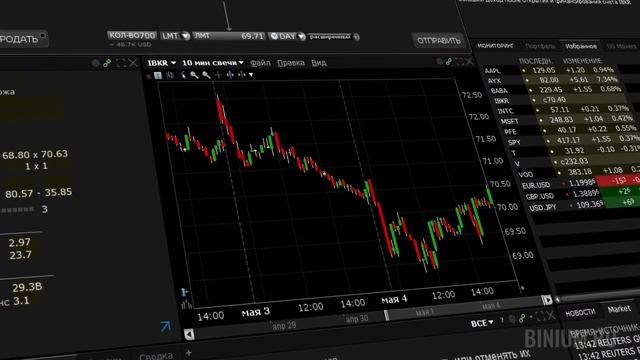Open the LMT order type dropdown
This screenshot has width=640, height=360.
coord(175,36)
